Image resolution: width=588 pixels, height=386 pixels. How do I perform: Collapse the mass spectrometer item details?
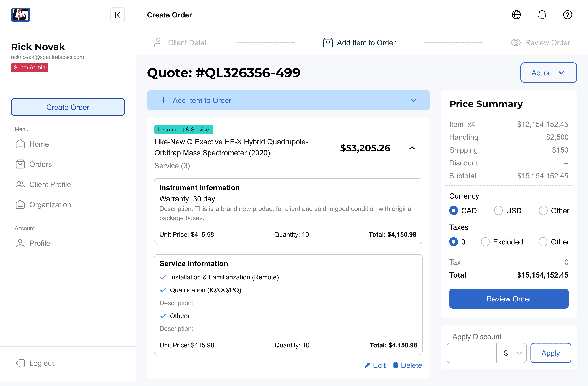412,148
